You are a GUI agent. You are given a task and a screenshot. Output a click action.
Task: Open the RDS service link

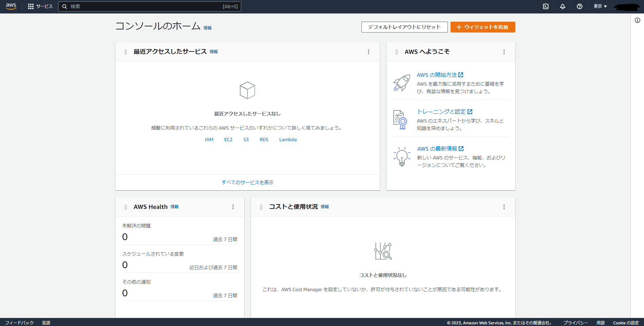264,139
